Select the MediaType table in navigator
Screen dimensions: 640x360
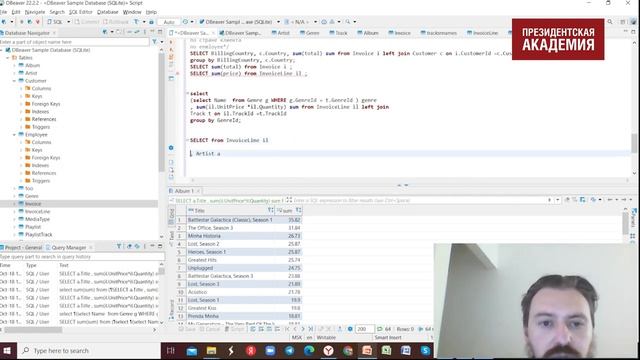(37, 219)
